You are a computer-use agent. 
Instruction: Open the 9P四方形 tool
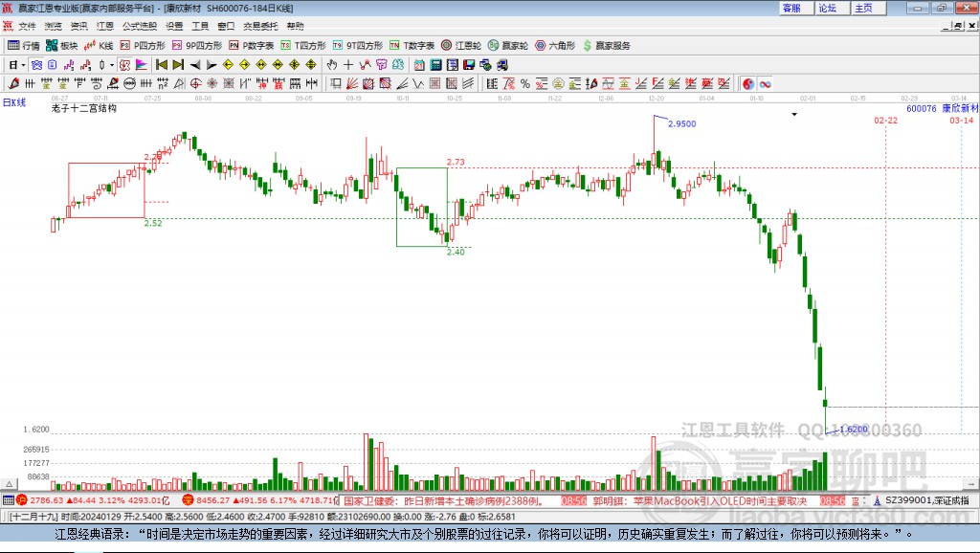197,46
